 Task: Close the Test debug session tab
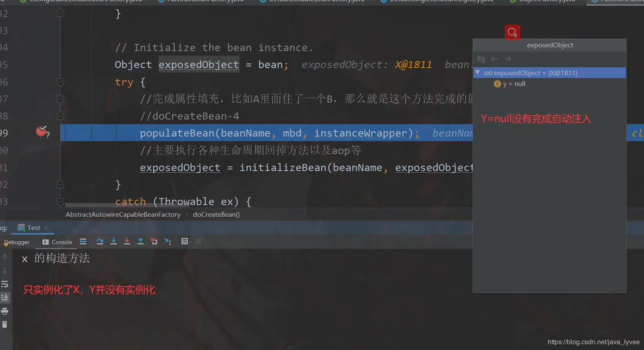point(46,228)
